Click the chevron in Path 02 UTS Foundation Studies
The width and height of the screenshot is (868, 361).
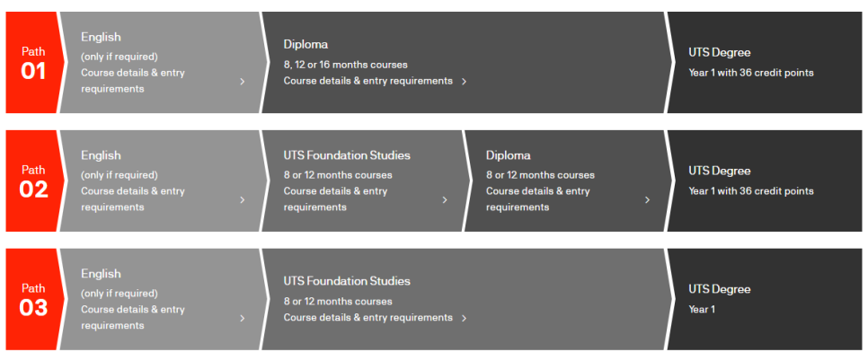pos(445,200)
